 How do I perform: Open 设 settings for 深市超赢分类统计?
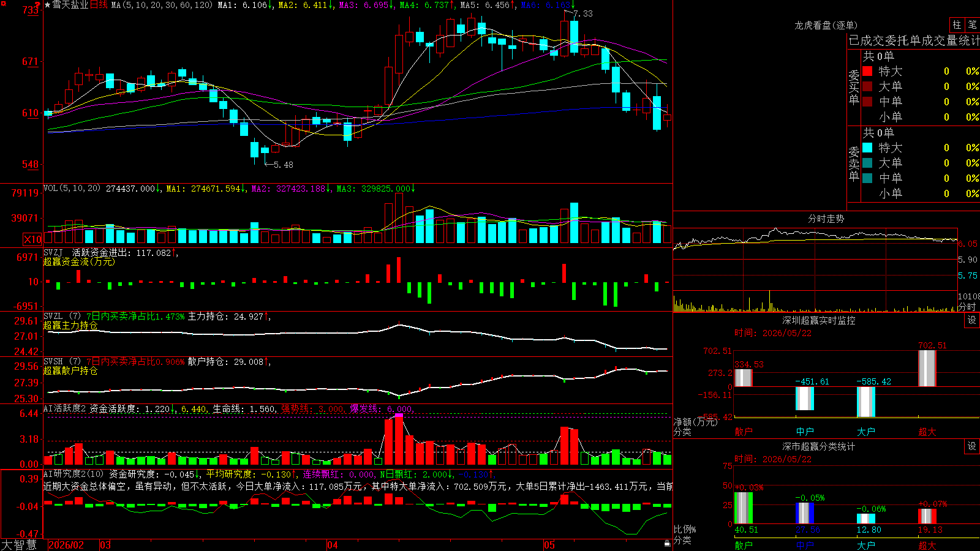click(972, 446)
